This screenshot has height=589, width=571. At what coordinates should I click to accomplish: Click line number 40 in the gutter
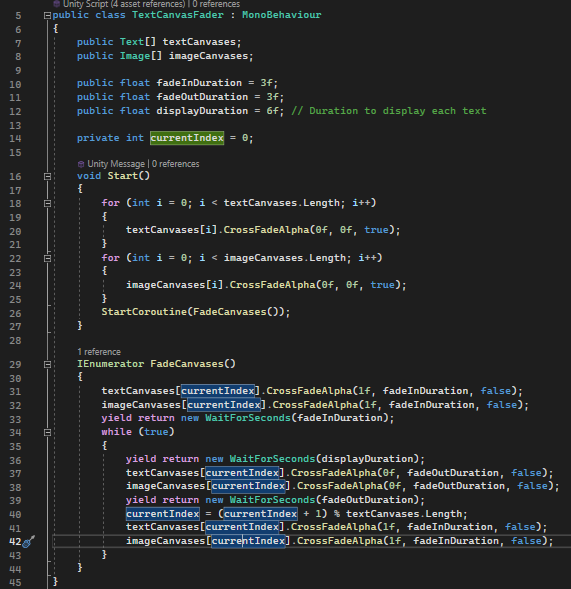point(15,514)
